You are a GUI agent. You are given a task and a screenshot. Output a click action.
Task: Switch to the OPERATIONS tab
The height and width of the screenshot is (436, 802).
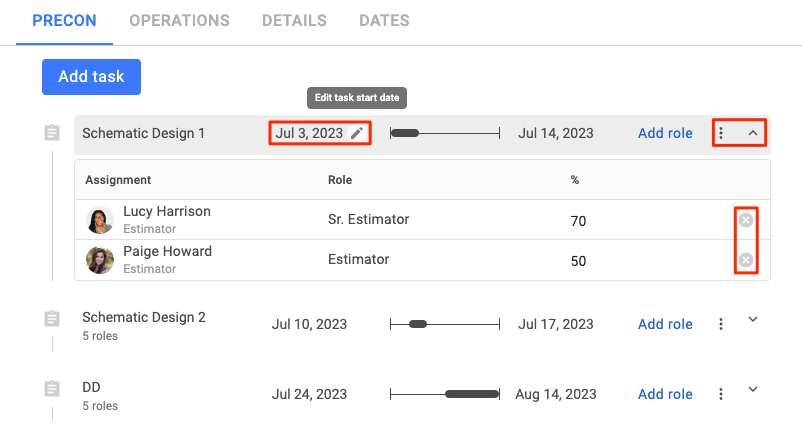180,20
